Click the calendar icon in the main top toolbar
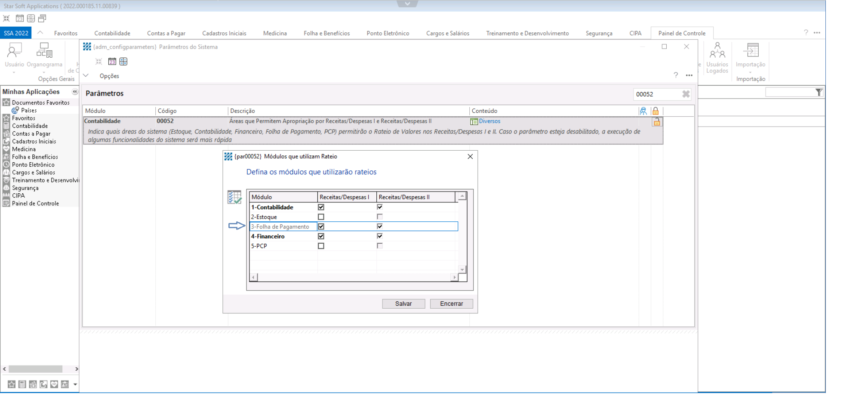 [20, 19]
